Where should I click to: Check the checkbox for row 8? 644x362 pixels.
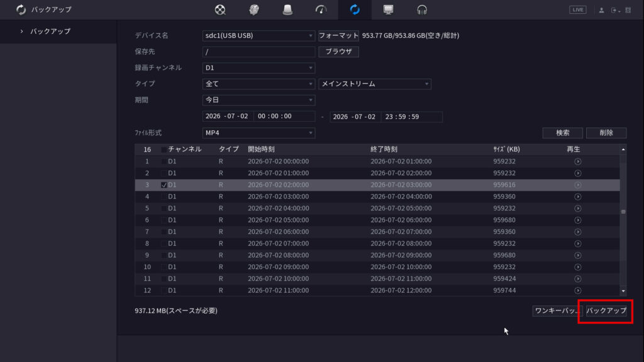(x=164, y=244)
